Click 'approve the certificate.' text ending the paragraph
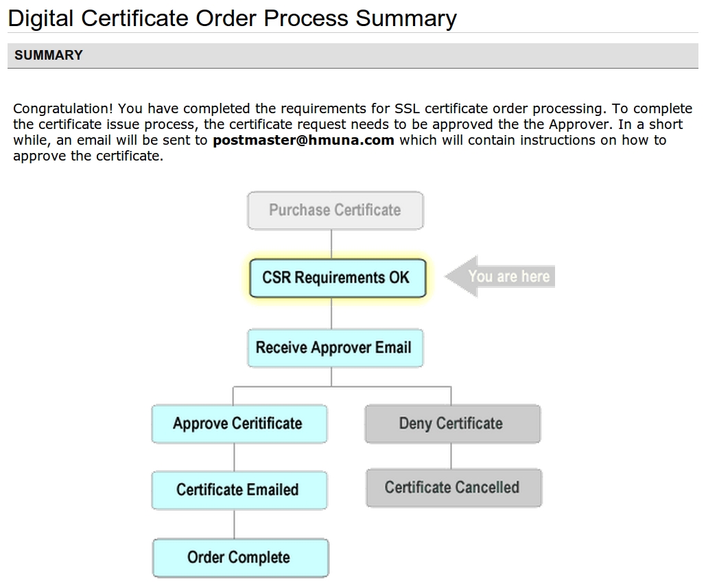This screenshot has height=588, width=706. pos(89,156)
